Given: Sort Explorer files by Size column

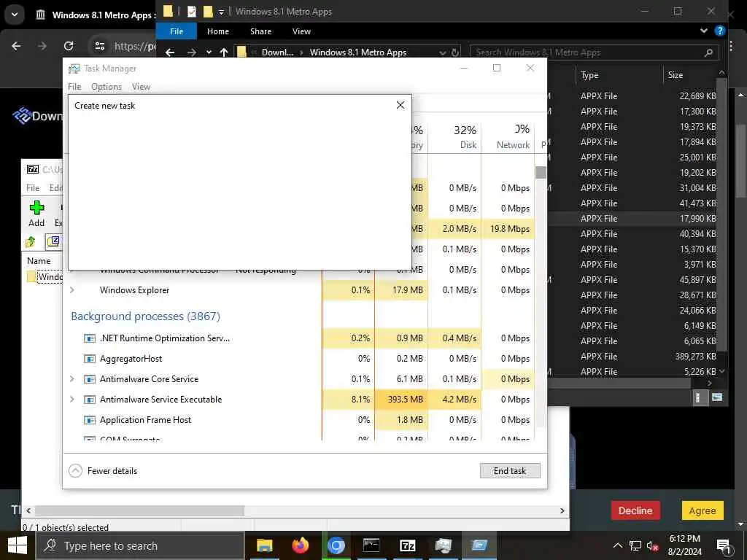Looking at the screenshot, I should (x=690, y=75).
